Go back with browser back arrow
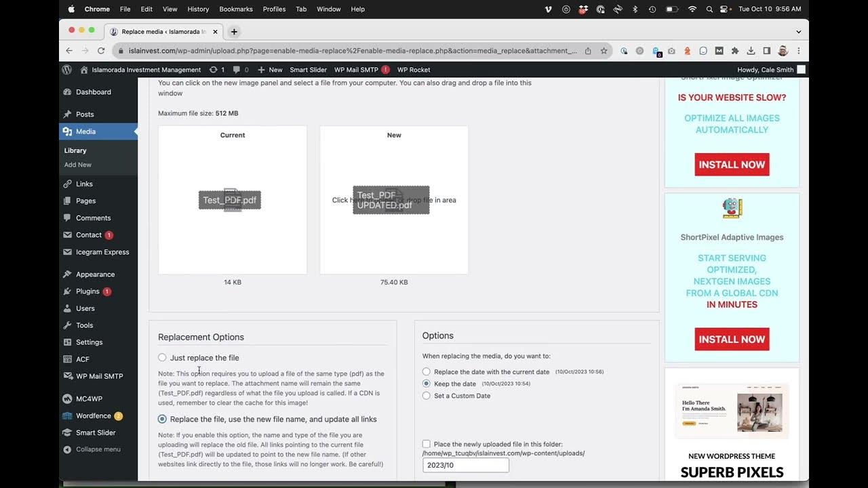The width and height of the screenshot is (868, 488). pos(69,51)
